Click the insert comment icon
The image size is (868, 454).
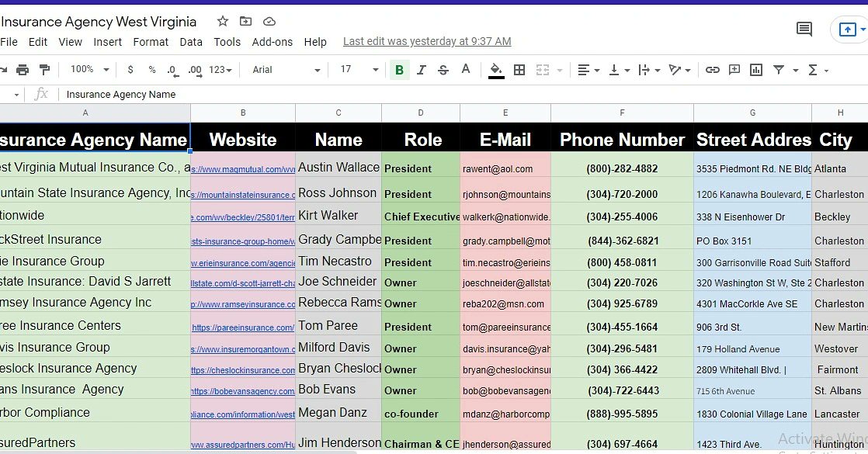(x=734, y=70)
